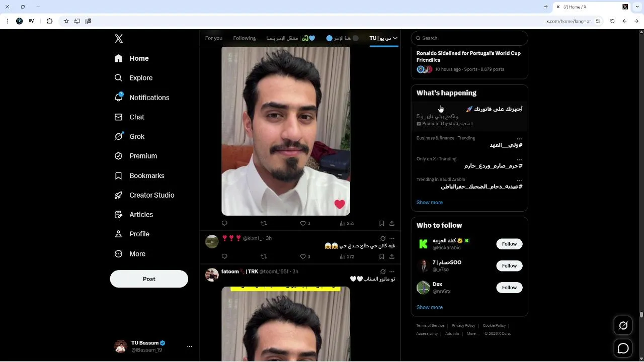This screenshot has width=644, height=362.
Task: Open more options for #حزم_صارم_وردع_حازم trend
Action: [519, 159]
